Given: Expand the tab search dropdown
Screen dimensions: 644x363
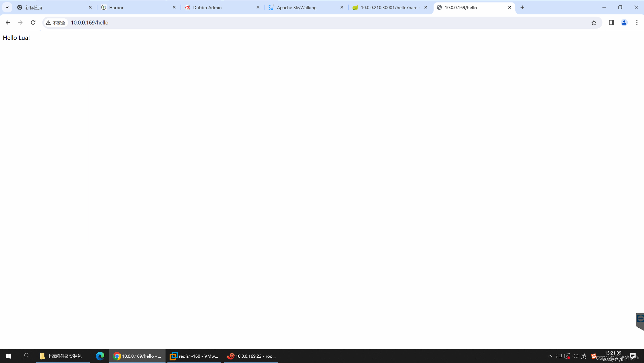Looking at the screenshot, I should 7,7.
